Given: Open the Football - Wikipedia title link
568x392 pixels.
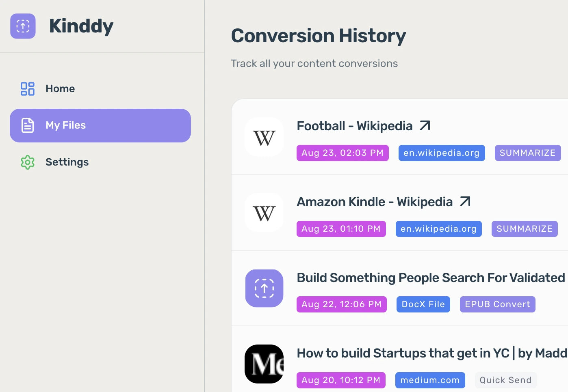Looking at the screenshot, I should pyautogui.click(x=354, y=126).
